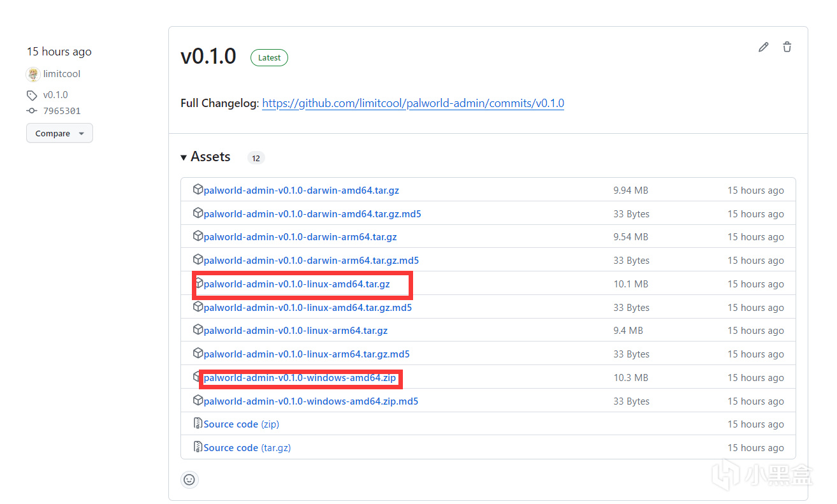Open commit 7965301 link

pyautogui.click(x=62, y=111)
